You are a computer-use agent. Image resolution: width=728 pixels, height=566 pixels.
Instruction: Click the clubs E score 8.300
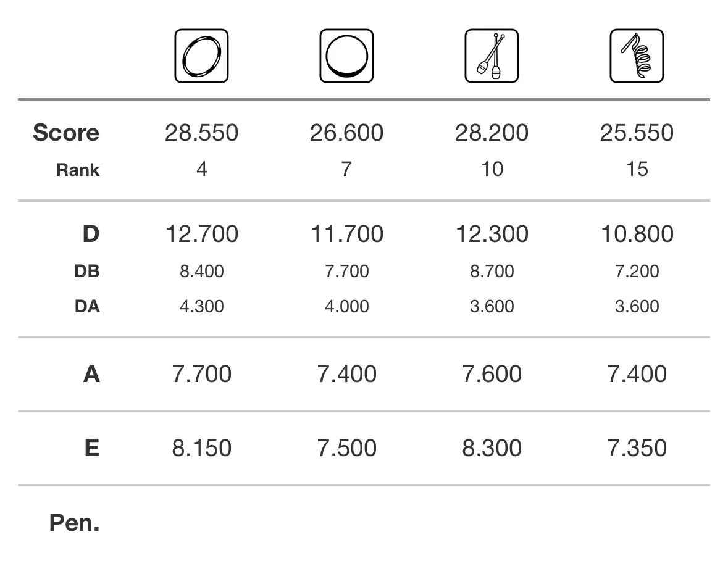coord(492,448)
